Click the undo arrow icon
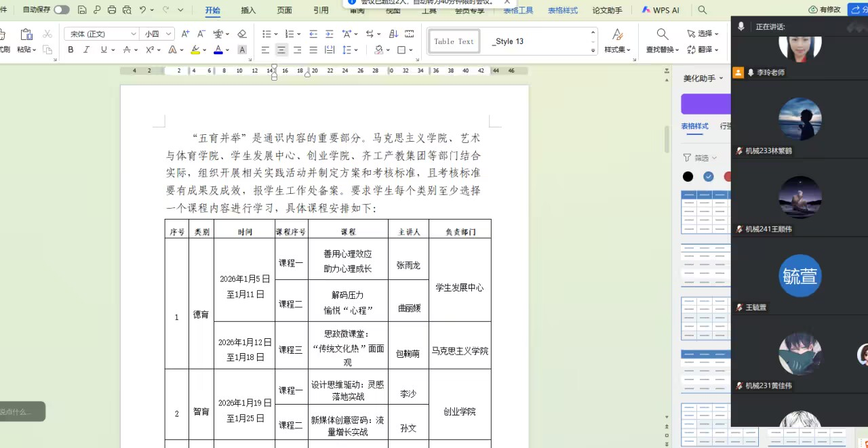 point(143,9)
